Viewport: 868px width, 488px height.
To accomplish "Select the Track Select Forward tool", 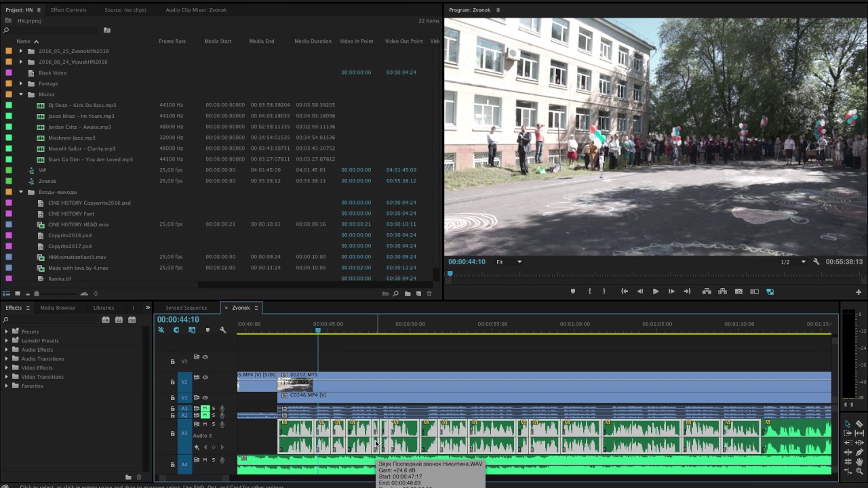I will pyautogui.click(x=848, y=433).
